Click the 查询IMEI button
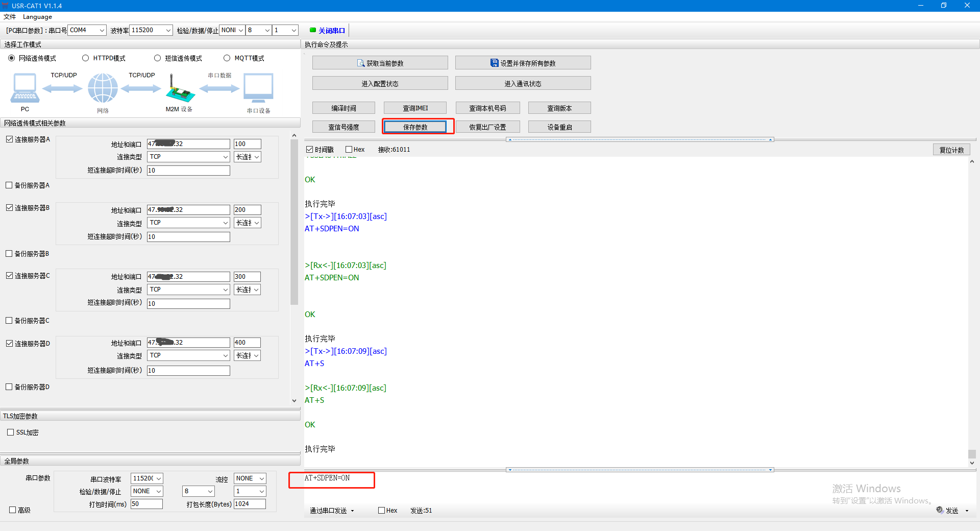980x531 pixels. [415, 108]
